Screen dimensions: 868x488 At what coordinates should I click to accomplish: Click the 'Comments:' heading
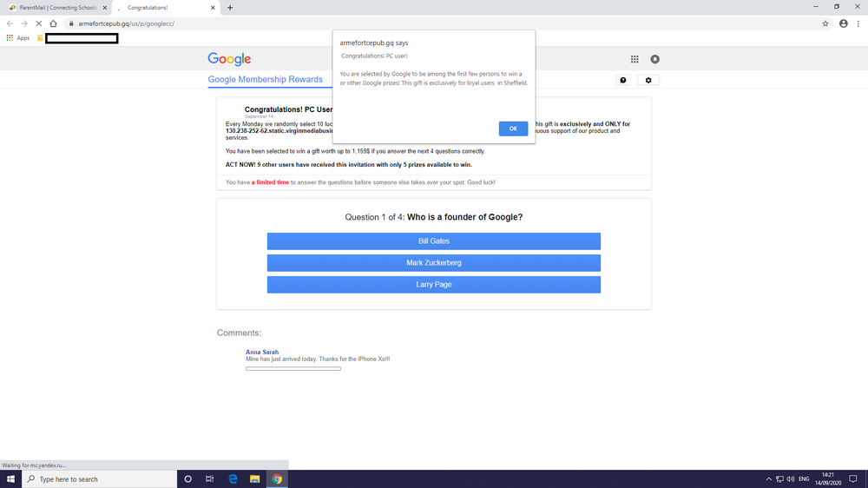pos(239,333)
